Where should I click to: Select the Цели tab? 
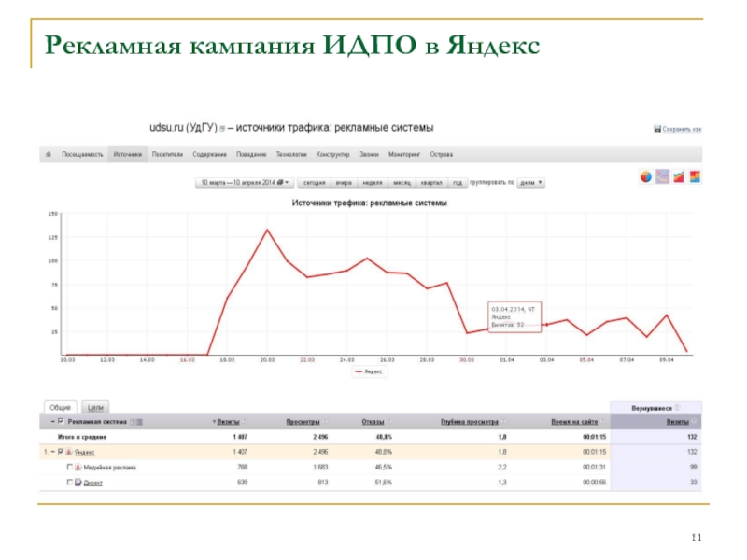click(x=95, y=408)
